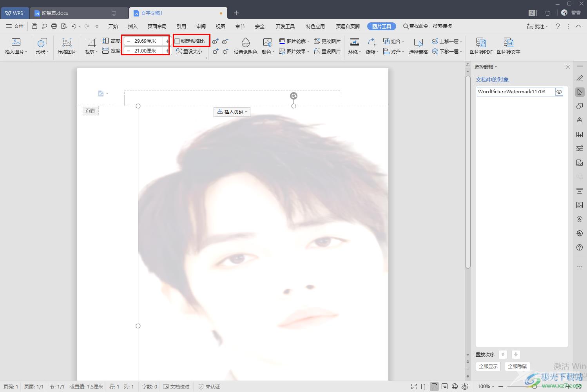Switch to reading layout book icon

point(424,387)
